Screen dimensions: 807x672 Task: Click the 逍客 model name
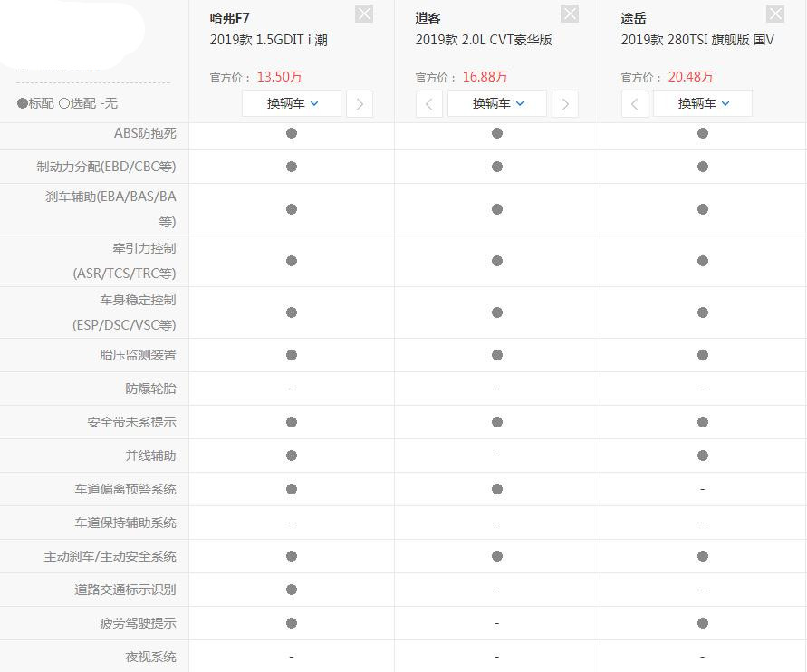[428, 18]
